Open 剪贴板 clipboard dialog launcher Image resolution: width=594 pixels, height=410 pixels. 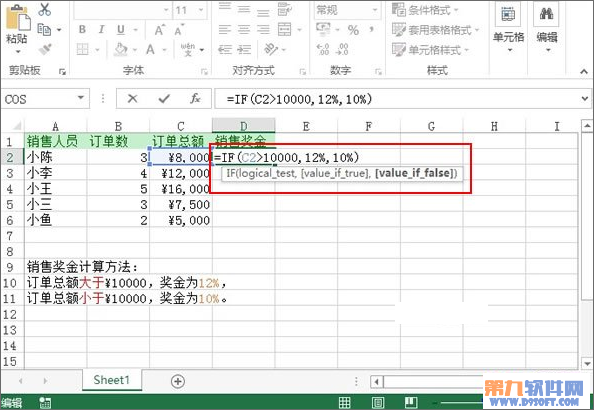63,71
